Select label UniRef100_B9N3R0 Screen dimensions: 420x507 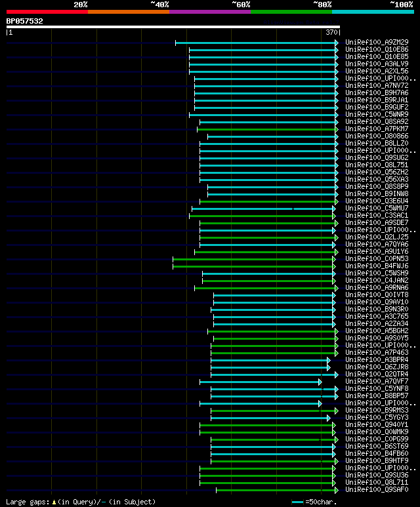pos(377,310)
